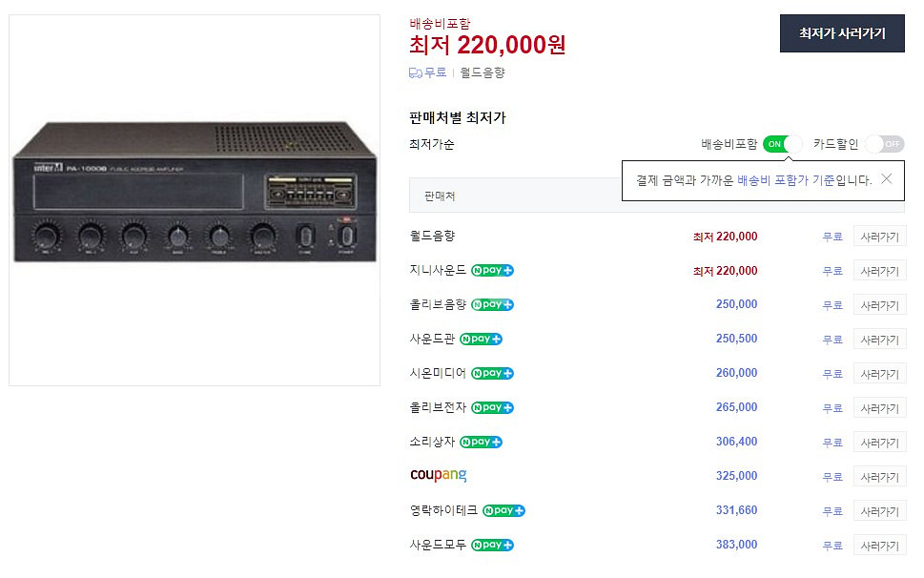Close the 배송비 포함가 tooltip
This screenshot has height=578, width=924.
[886, 178]
